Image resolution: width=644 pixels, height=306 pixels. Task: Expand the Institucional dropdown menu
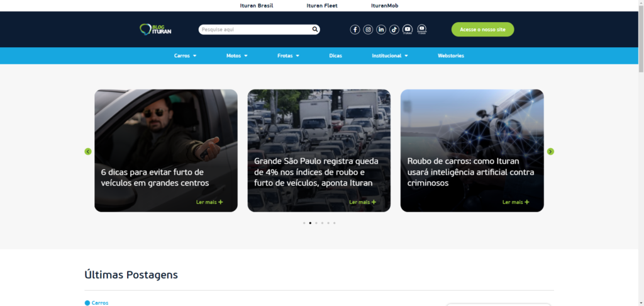tap(390, 55)
